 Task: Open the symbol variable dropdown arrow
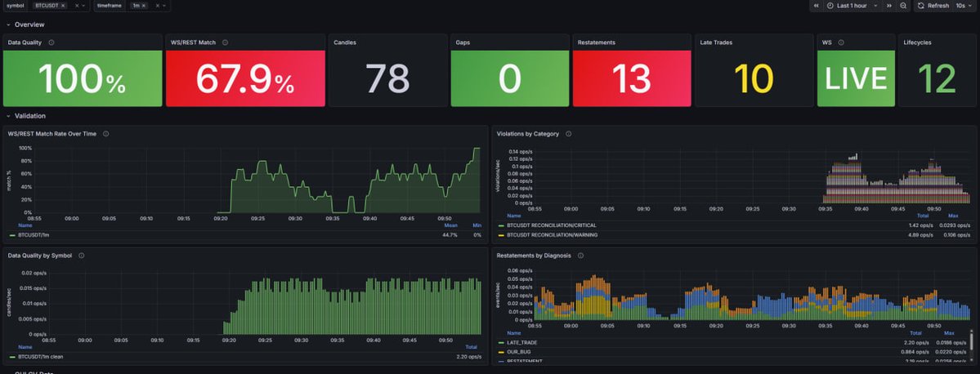click(84, 6)
